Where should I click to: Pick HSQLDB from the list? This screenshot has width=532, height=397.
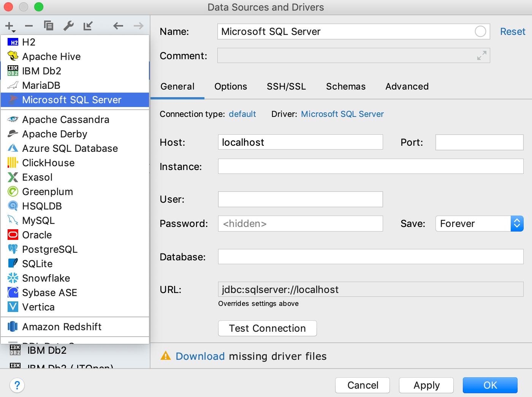point(75,206)
